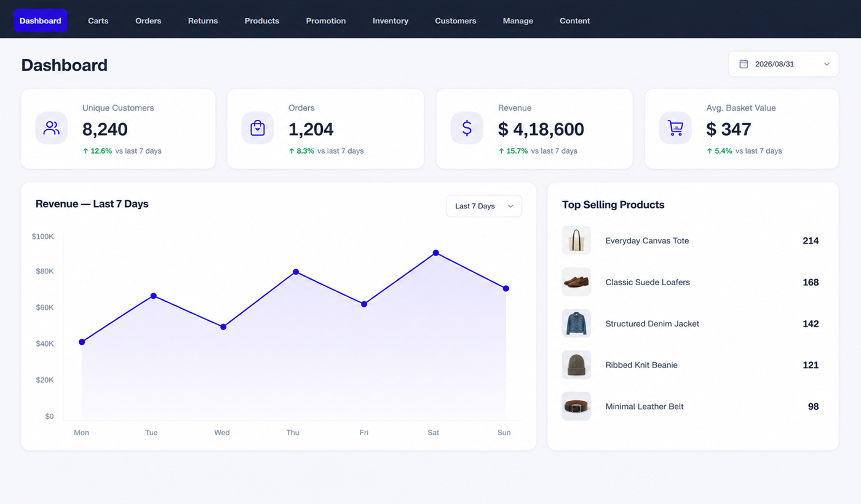This screenshot has width=861, height=504.
Task: Click the Minimal Leather Belt image
Action: [576, 406]
